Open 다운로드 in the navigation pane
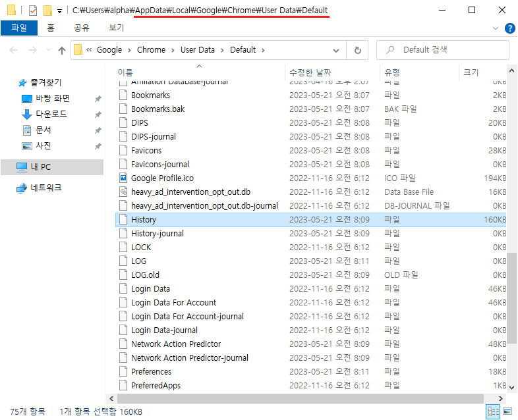518x420 pixels. (51, 114)
